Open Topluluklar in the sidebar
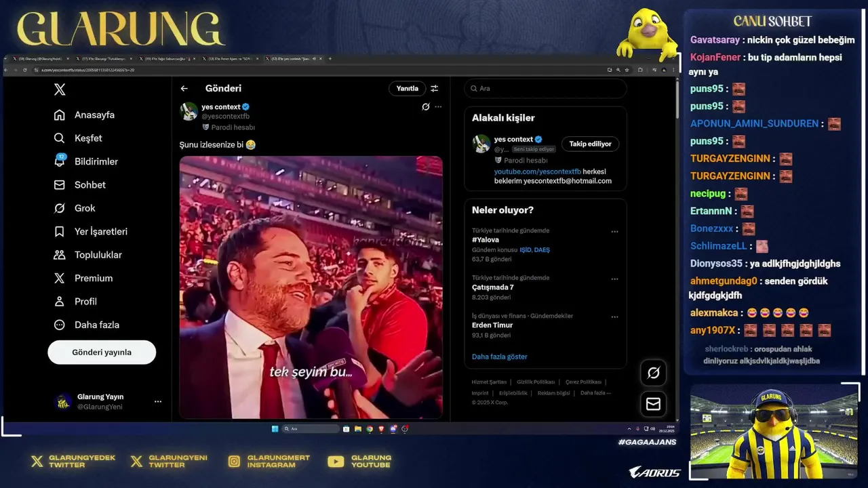This screenshot has height=488, width=868. (88, 255)
